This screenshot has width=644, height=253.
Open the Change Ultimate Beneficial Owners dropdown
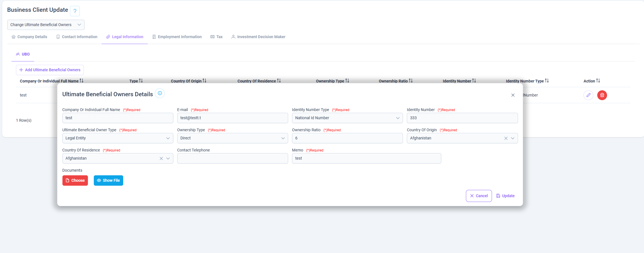point(46,25)
